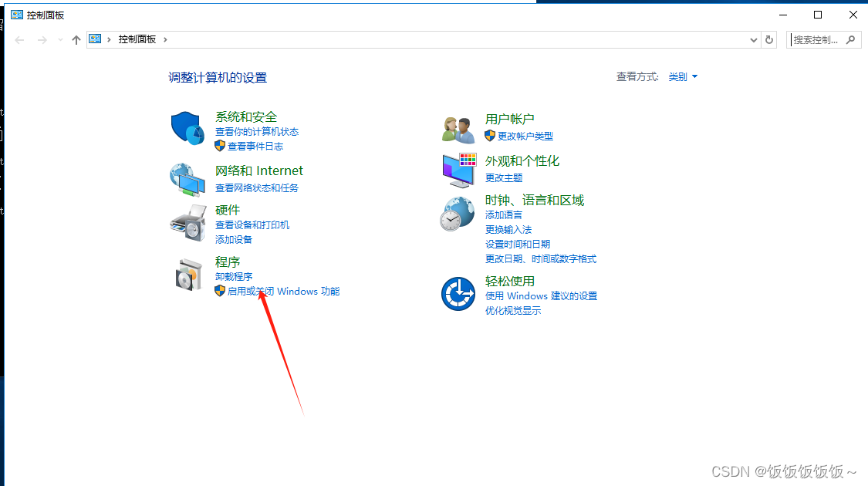Click the Control Panel icon in the address bar

94,39
